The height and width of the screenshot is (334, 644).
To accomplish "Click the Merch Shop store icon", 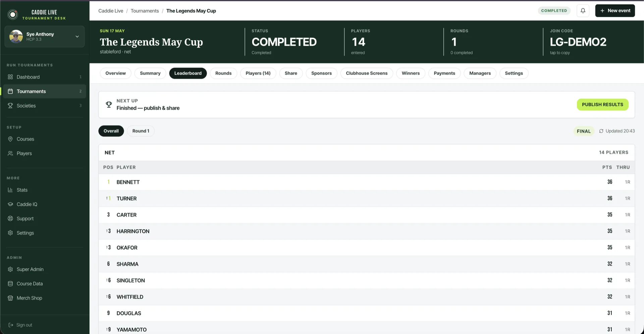I will [x=10, y=298].
